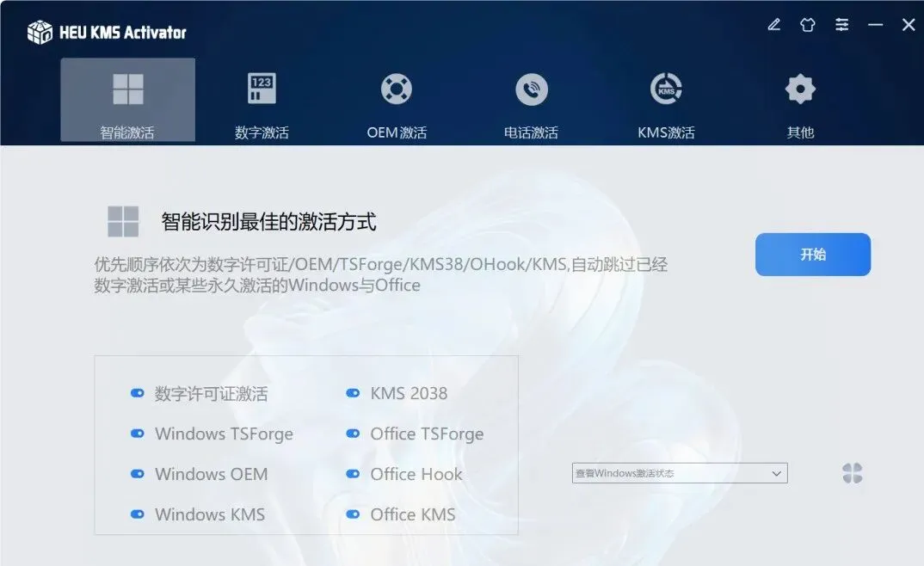Click the HEU KMS Activator logo

(40, 32)
